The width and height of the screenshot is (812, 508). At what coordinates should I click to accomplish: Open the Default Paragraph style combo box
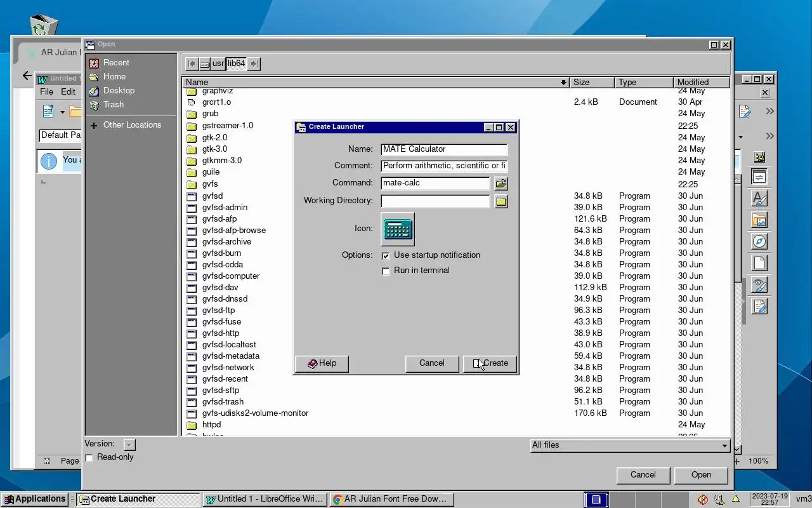pyautogui.click(x=60, y=135)
